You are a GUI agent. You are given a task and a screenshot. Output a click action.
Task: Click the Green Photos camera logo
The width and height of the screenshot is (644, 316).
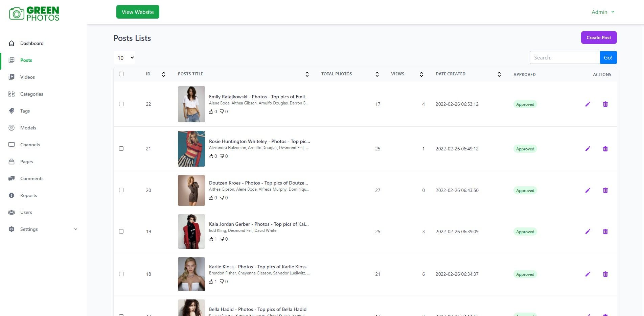point(17,14)
